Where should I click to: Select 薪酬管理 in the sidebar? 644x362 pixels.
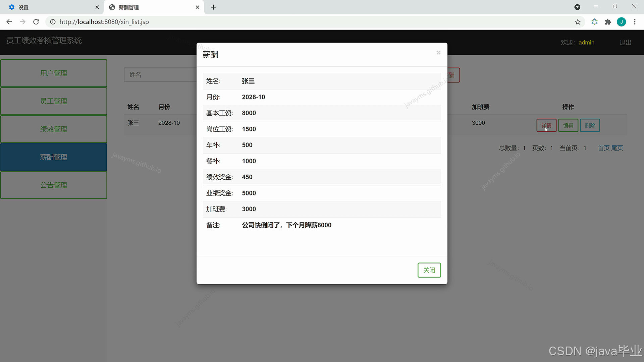(x=54, y=157)
